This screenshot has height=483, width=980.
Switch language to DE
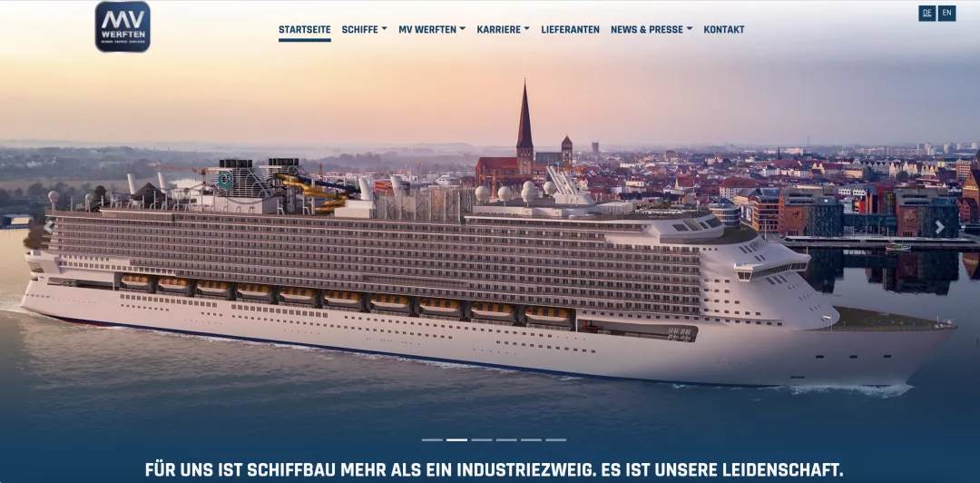tap(926, 13)
